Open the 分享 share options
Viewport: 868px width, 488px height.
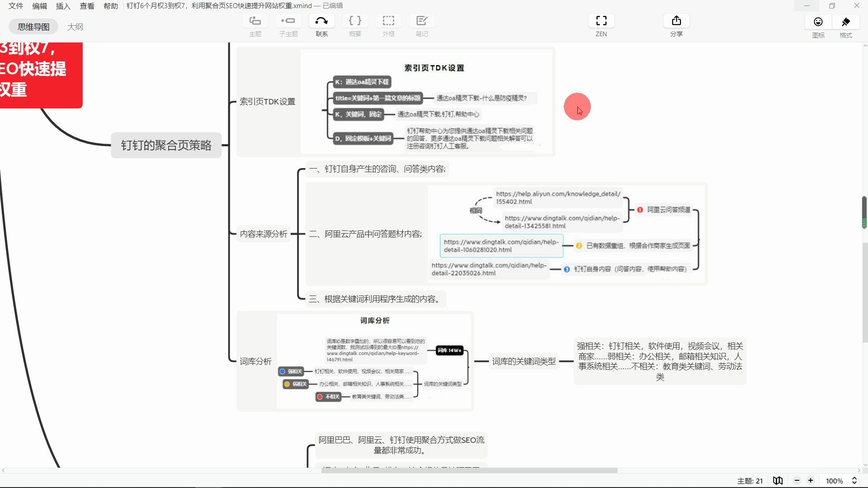point(676,26)
